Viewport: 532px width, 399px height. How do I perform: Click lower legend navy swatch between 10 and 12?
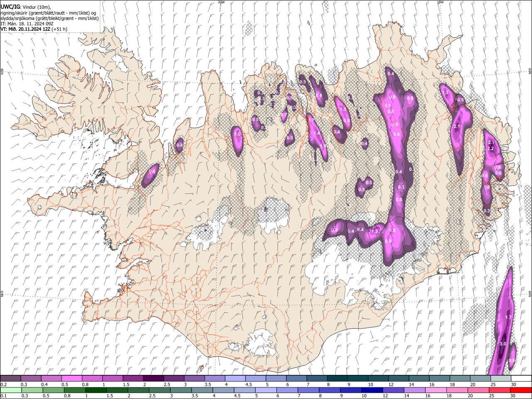coord(372,390)
